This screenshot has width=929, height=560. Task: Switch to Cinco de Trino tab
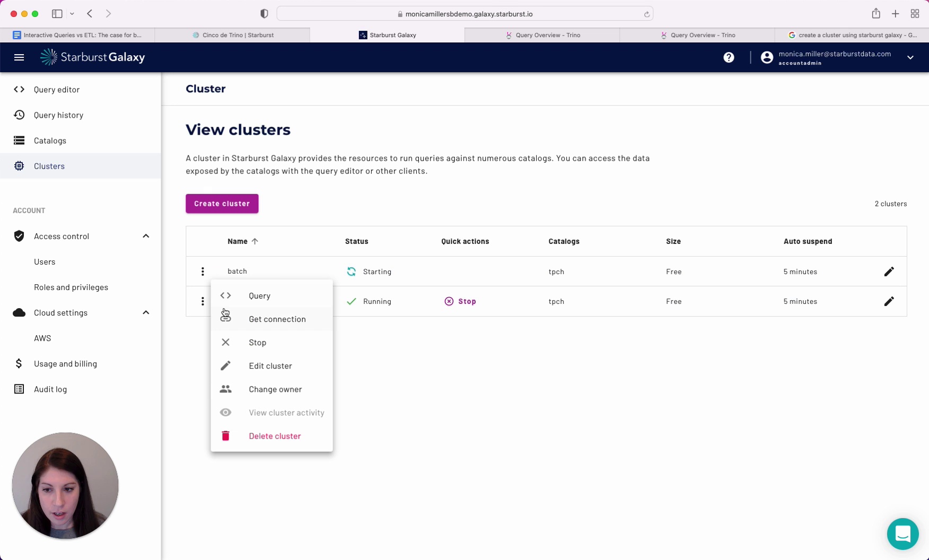[232, 35]
